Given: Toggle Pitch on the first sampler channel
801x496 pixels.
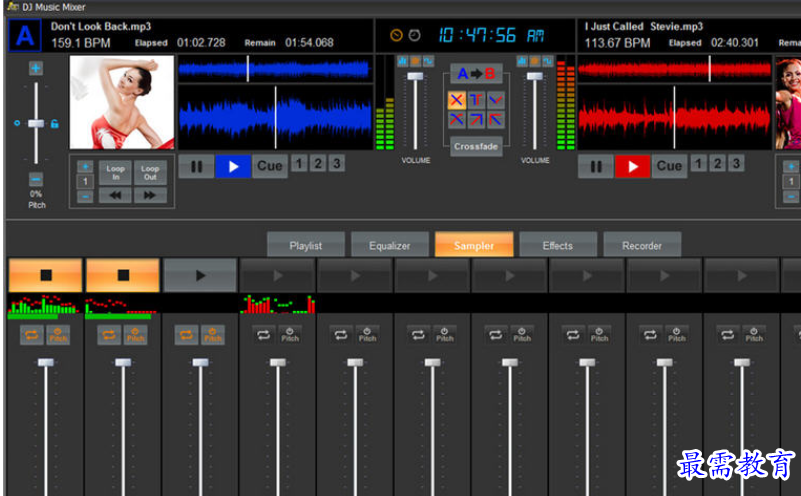Looking at the screenshot, I should click(x=58, y=335).
